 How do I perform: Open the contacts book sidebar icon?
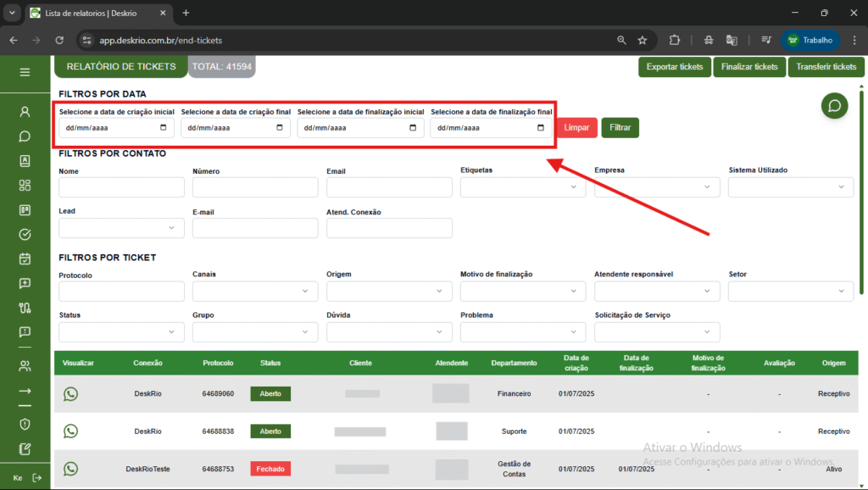25,160
